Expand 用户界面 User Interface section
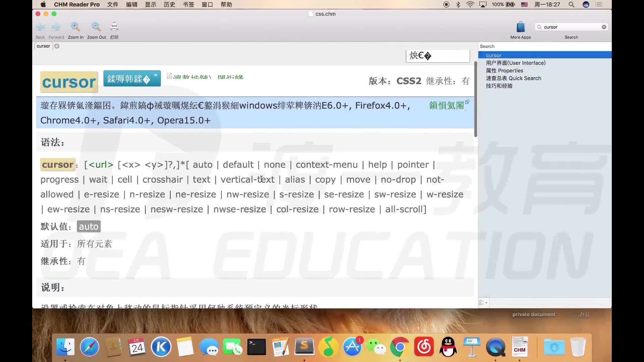The width and height of the screenshot is (644, 362). pos(515,63)
